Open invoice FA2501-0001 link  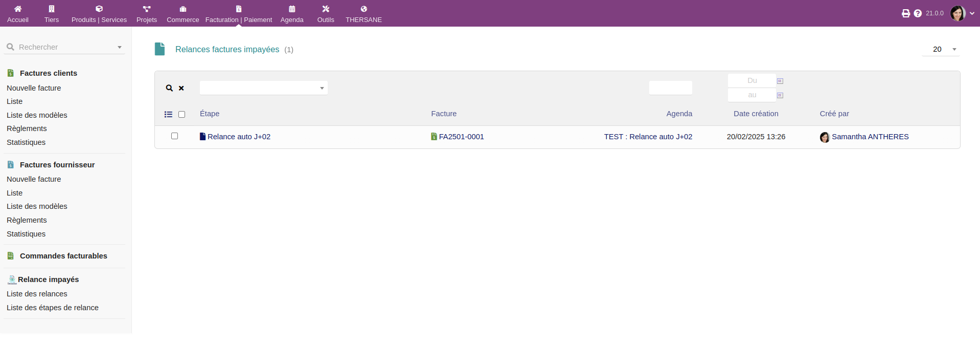(461, 137)
